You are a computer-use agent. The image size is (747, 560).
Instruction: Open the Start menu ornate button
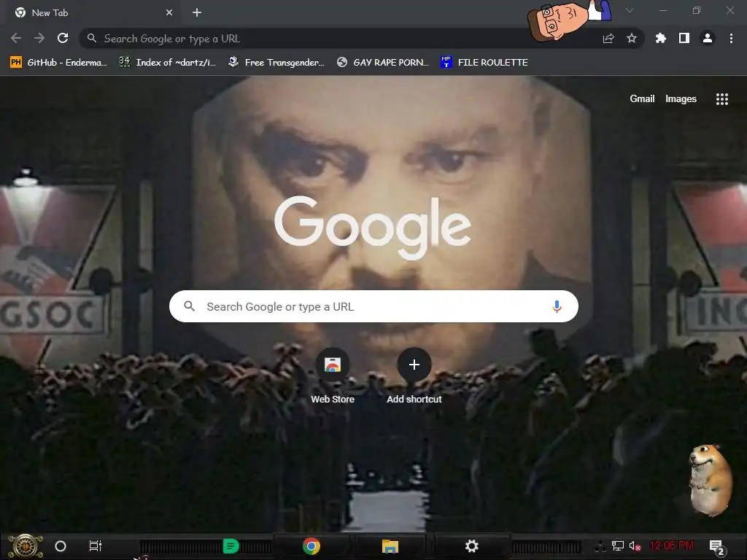[x=26, y=545]
